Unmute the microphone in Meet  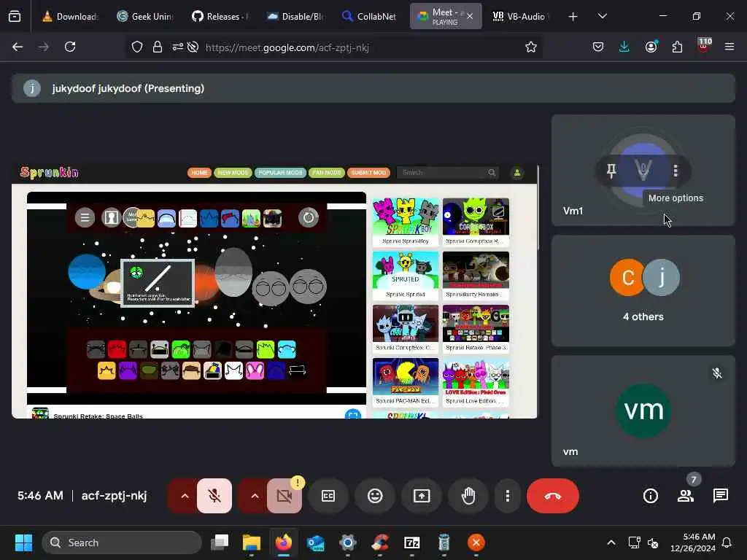click(214, 496)
